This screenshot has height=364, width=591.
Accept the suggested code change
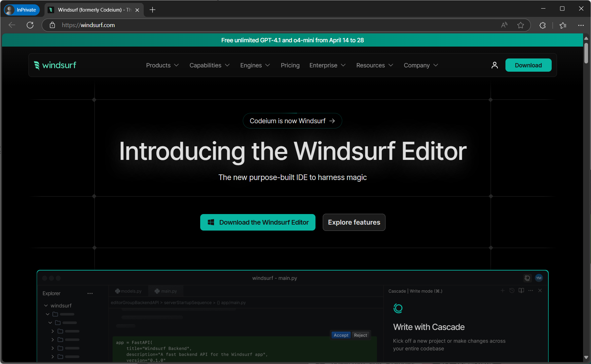(341, 335)
